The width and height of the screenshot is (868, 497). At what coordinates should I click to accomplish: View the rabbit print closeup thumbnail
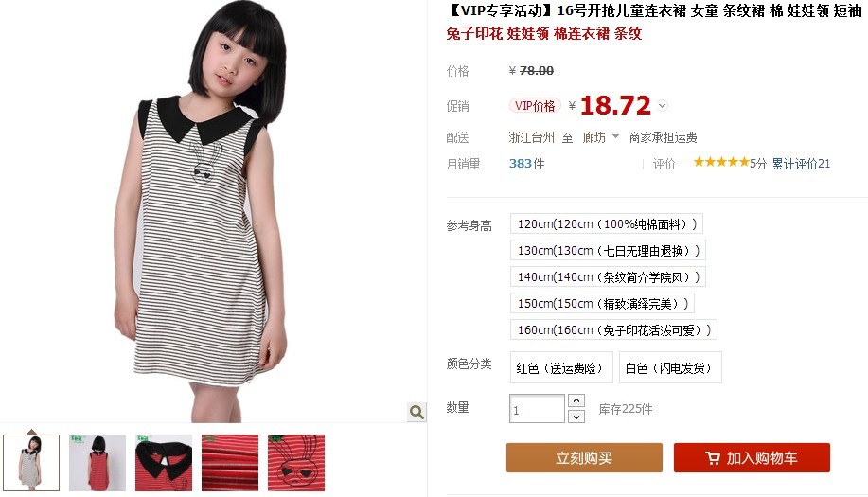point(296,463)
